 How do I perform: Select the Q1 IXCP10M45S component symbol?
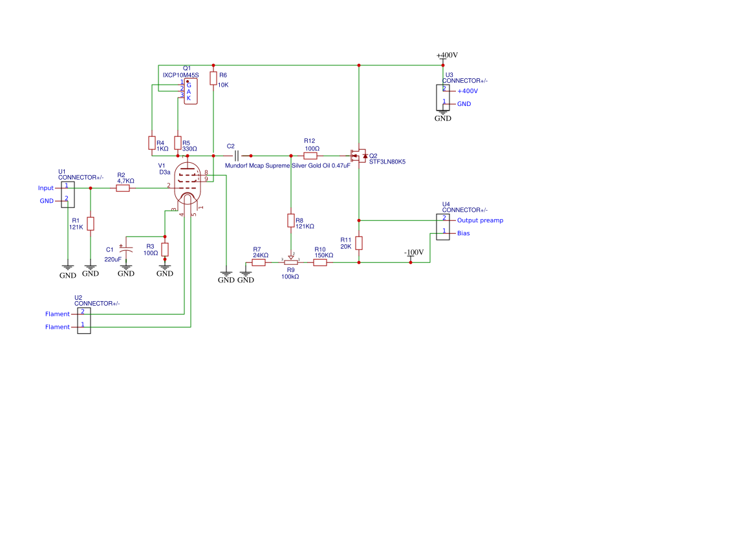coord(190,92)
